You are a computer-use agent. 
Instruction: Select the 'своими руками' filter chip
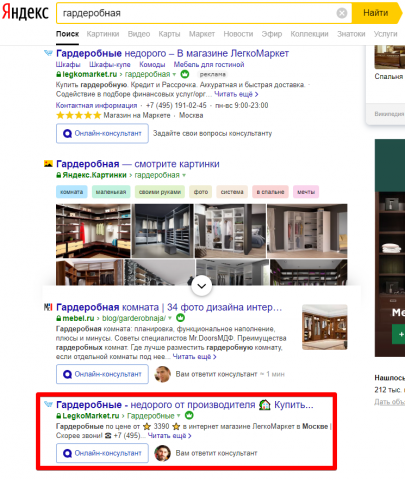(160, 192)
